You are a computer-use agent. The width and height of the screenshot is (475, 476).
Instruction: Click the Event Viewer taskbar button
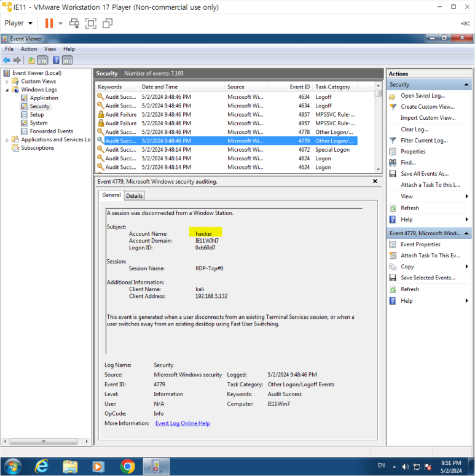click(x=156, y=467)
